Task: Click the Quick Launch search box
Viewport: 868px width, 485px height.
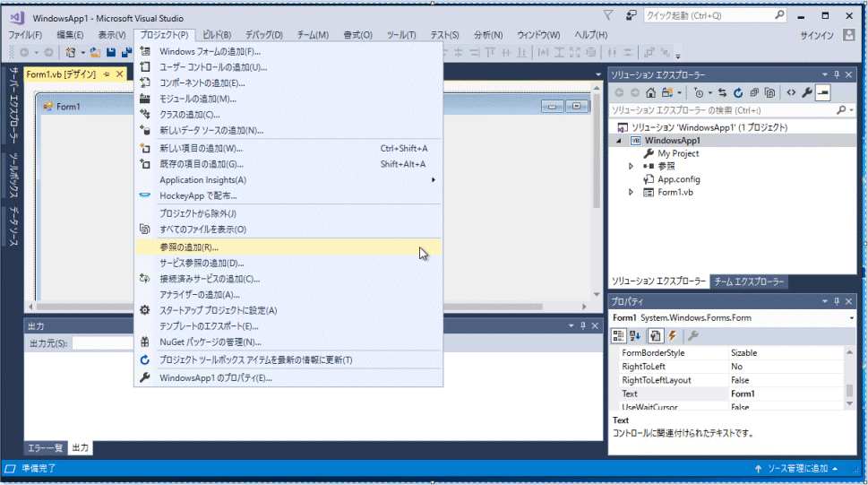Action: pyautogui.click(x=714, y=15)
